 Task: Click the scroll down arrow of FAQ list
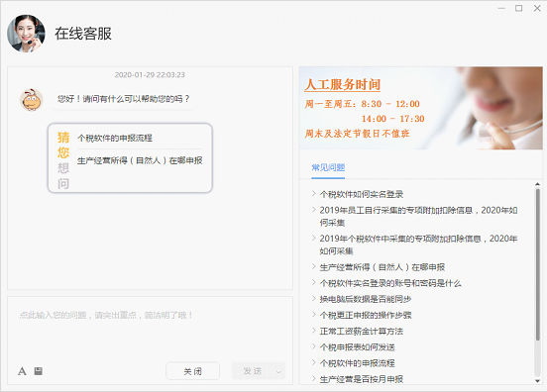point(537,381)
